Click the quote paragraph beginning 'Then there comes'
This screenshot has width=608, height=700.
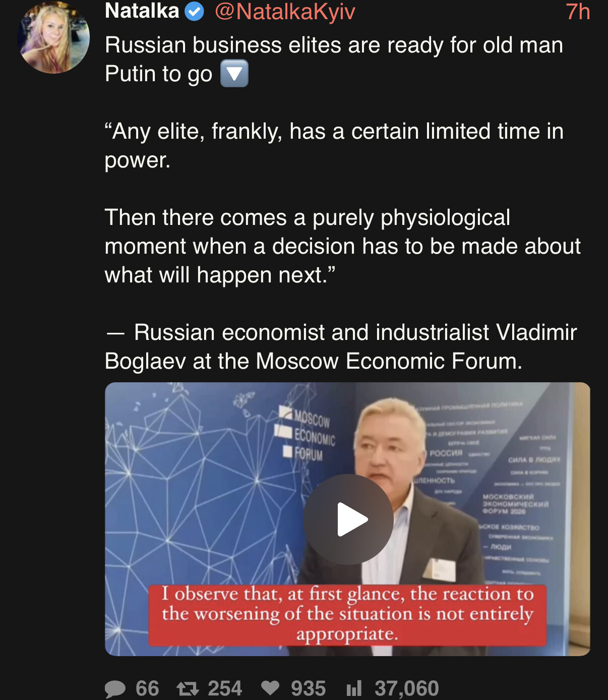[x=342, y=246]
